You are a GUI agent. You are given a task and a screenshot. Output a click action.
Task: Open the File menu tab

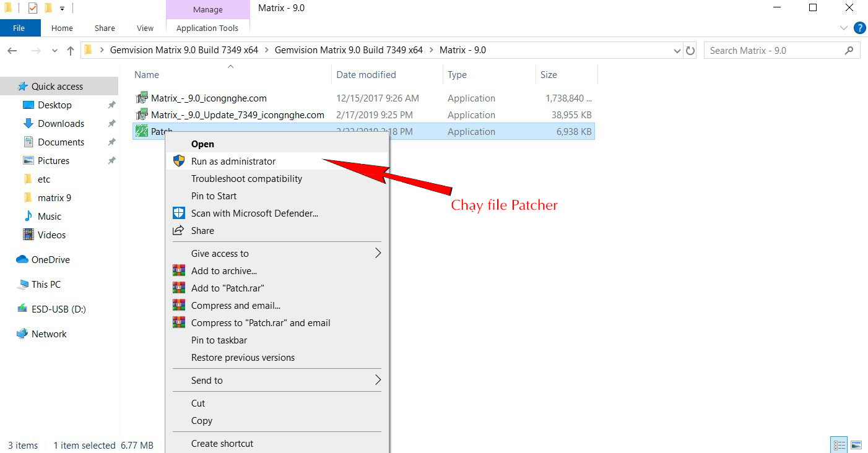coord(19,28)
